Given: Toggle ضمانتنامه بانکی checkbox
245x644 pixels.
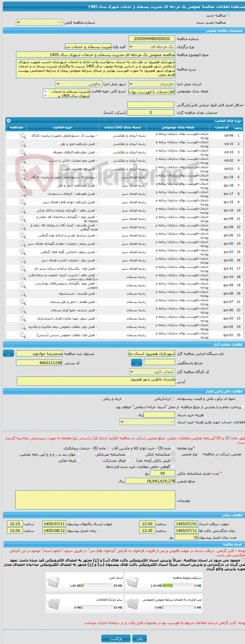Looking at the screenshot, I should click(x=173, y=454).
